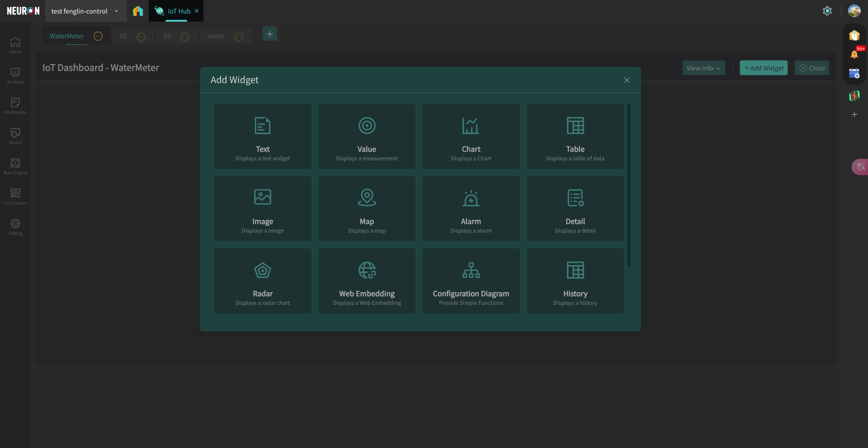
Task: Select the Table widget
Action: (x=575, y=136)
